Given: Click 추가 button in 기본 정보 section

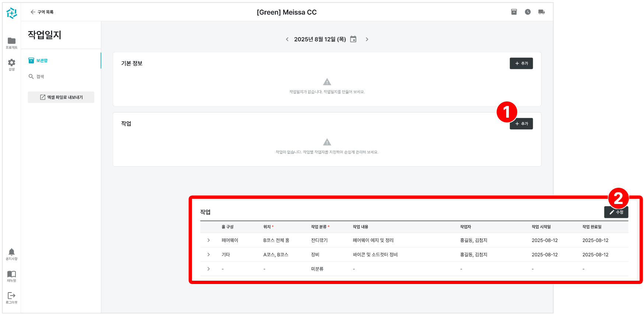Looking at the screenshot, I should pos(521,63).
